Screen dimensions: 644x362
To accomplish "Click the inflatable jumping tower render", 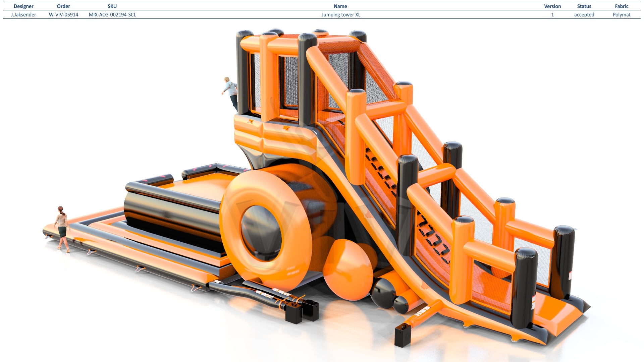I will (317, 188).
